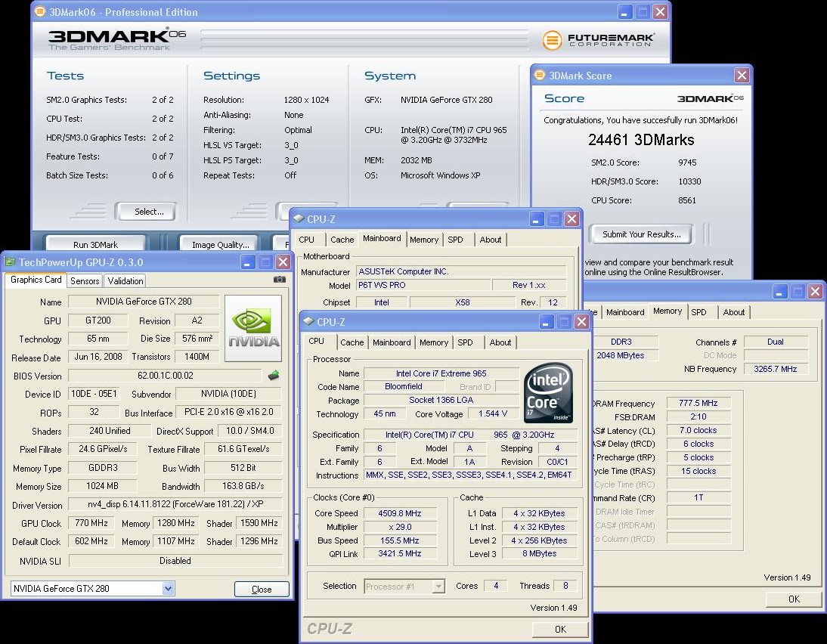
Task: Minimize the 3DMark06 main window
Action: click(x=625, y=11)
